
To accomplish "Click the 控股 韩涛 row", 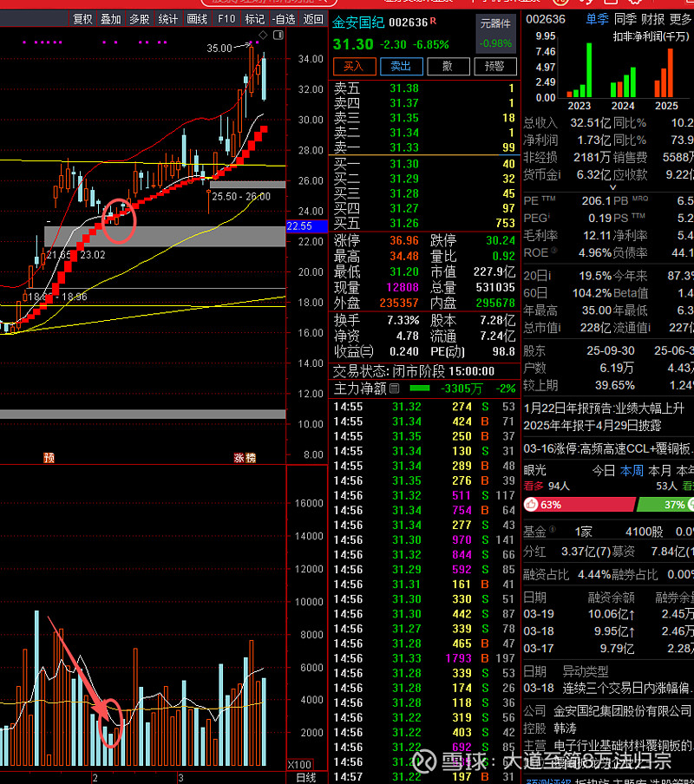I will [550, 728].
